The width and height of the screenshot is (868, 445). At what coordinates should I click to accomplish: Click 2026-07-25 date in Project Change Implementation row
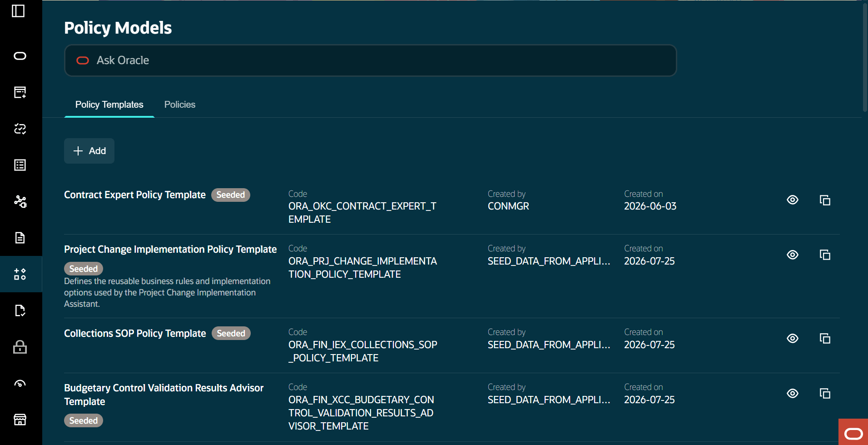pyautogui.click(x=650, y=261)
